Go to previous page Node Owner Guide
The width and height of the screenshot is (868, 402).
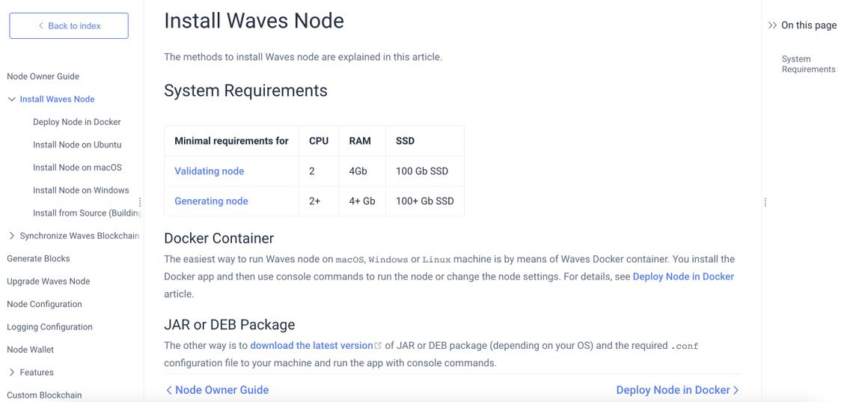click(218, 390)
